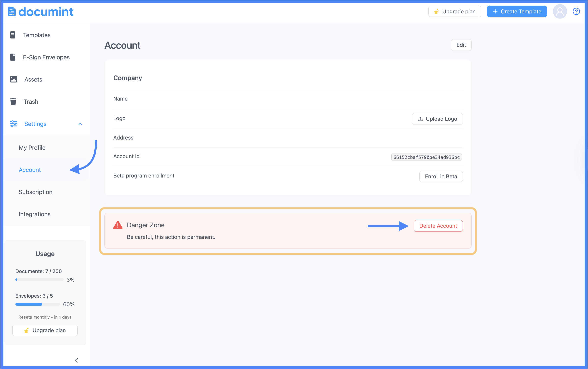The image size is (588, 369).
Task: Click the Edit account button
Action: pos(461,45)
